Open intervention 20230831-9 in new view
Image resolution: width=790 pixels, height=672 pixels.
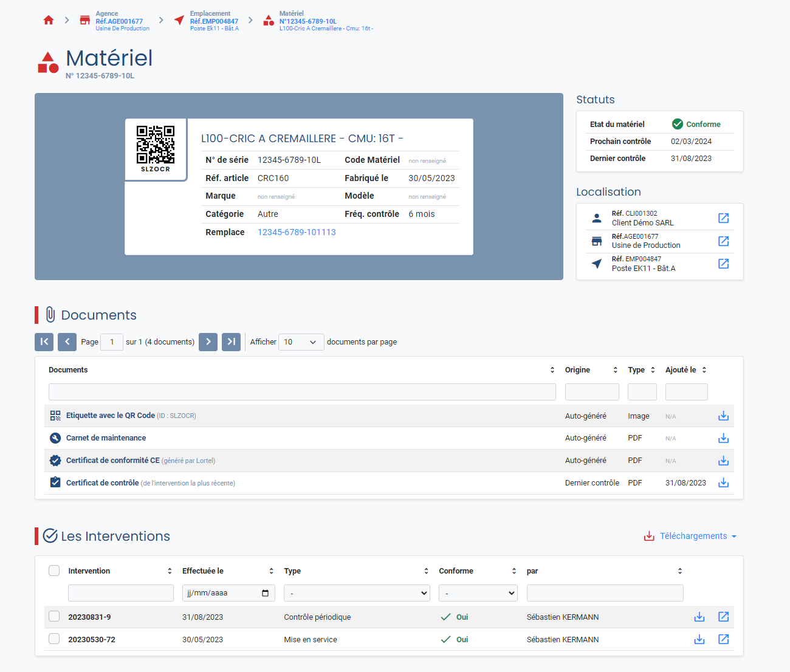point(723,617)
